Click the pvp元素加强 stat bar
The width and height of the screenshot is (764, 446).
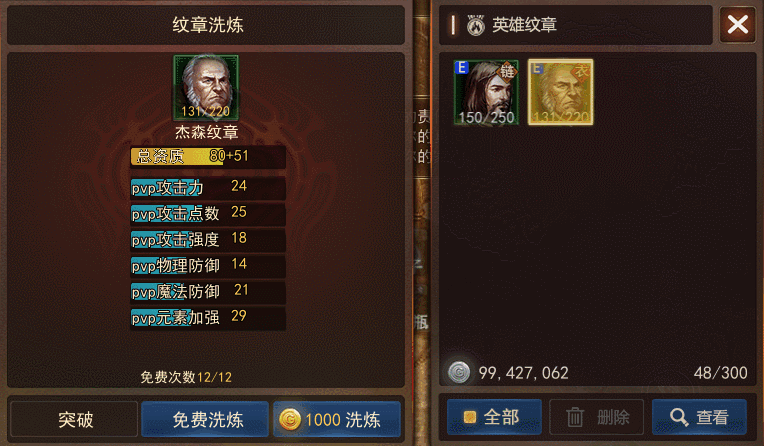point(208,317)
